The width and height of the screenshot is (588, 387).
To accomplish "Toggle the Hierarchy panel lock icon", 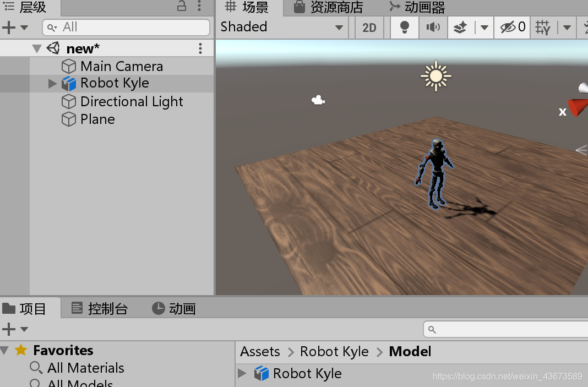I will pyautogui.click(x=182, y=6).
